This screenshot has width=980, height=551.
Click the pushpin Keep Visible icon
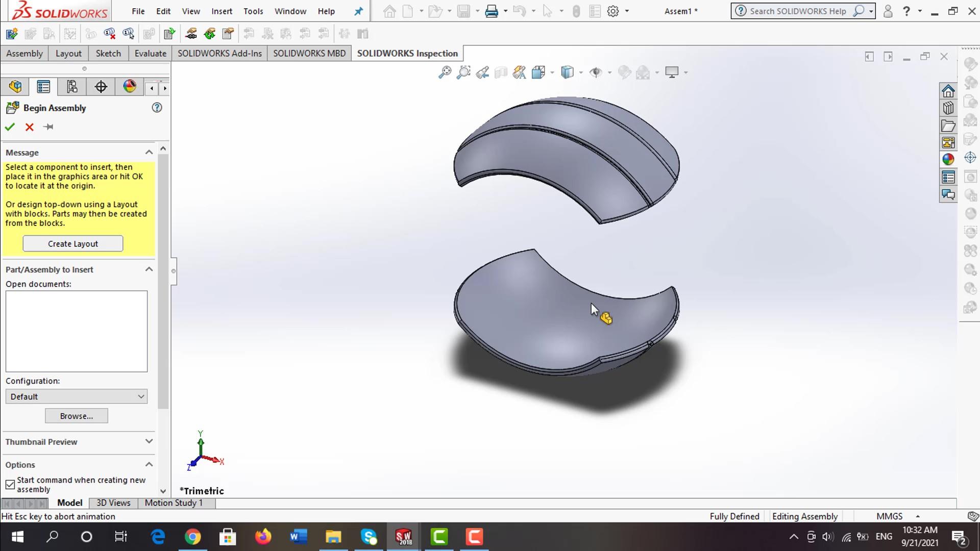[x=48, y=127]
